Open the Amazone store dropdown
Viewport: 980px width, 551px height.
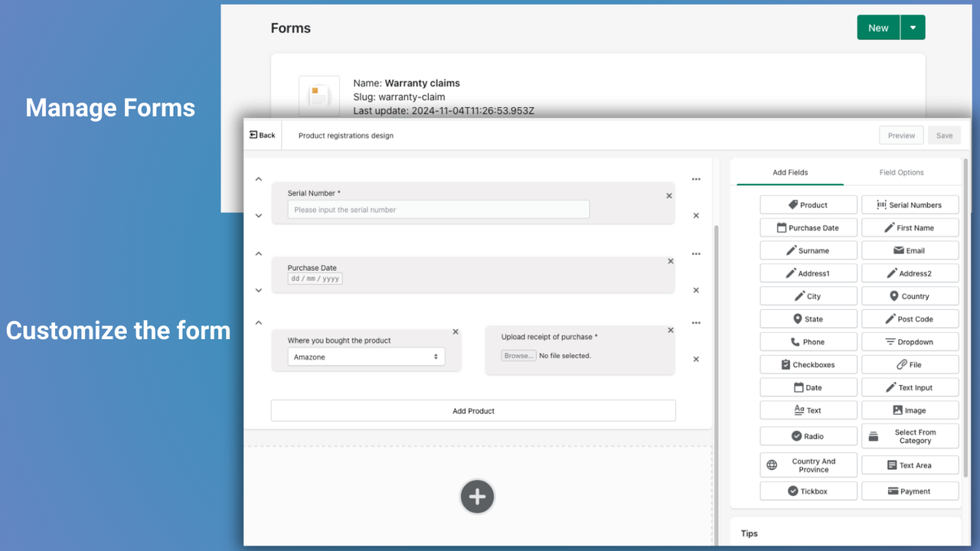coord(367,357)
